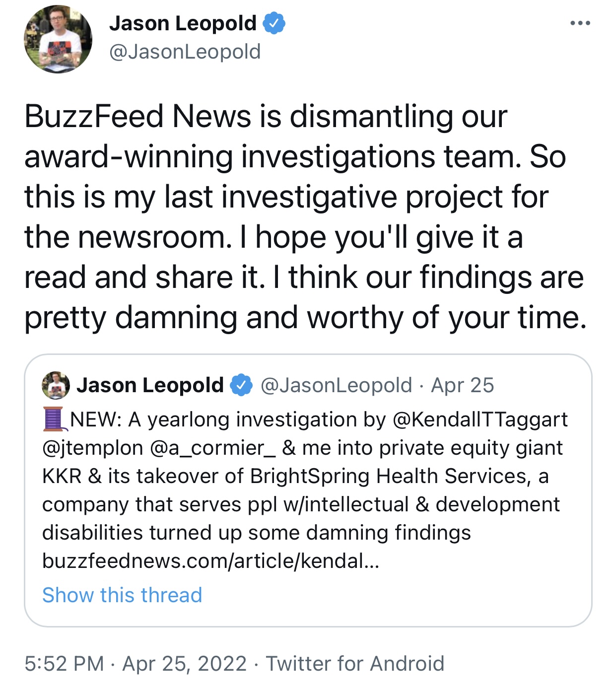Open the 5:52 PM timestamp

point(65,664)
